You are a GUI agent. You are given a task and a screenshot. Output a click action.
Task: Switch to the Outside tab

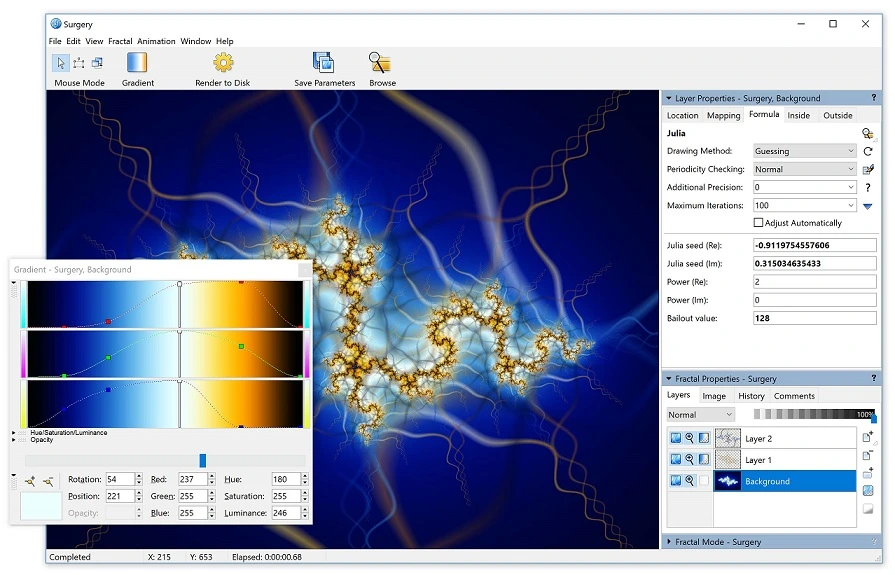(837, 115)
